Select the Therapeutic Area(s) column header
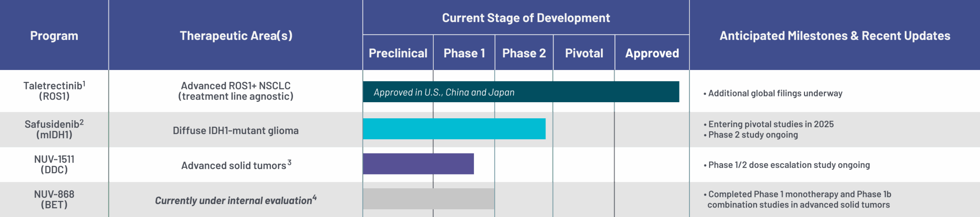Viewport: 980px width, 217px height. (x=236, y=36)
